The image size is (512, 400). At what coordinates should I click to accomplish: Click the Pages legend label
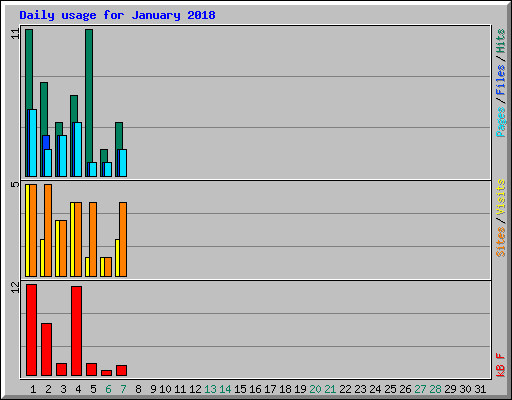500,122
